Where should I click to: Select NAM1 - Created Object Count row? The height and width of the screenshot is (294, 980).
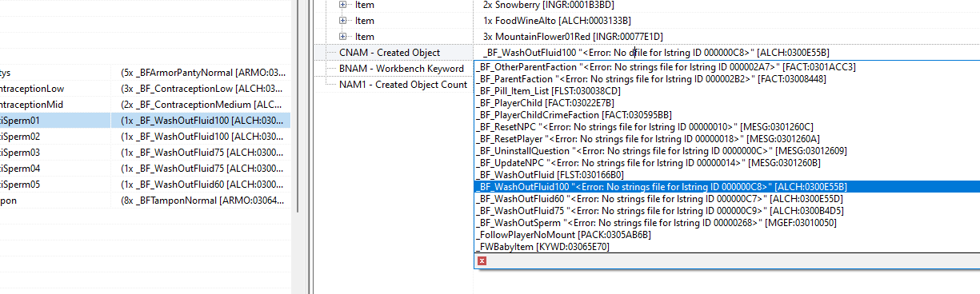[402, 85]
